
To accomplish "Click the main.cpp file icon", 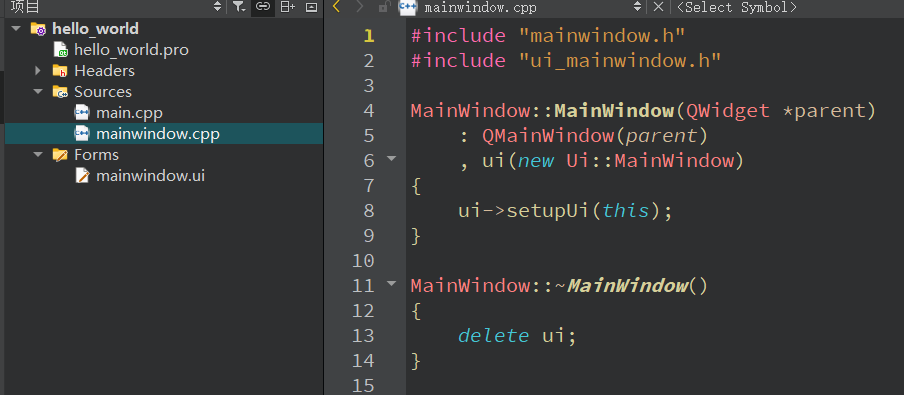I will pos(82,112).
